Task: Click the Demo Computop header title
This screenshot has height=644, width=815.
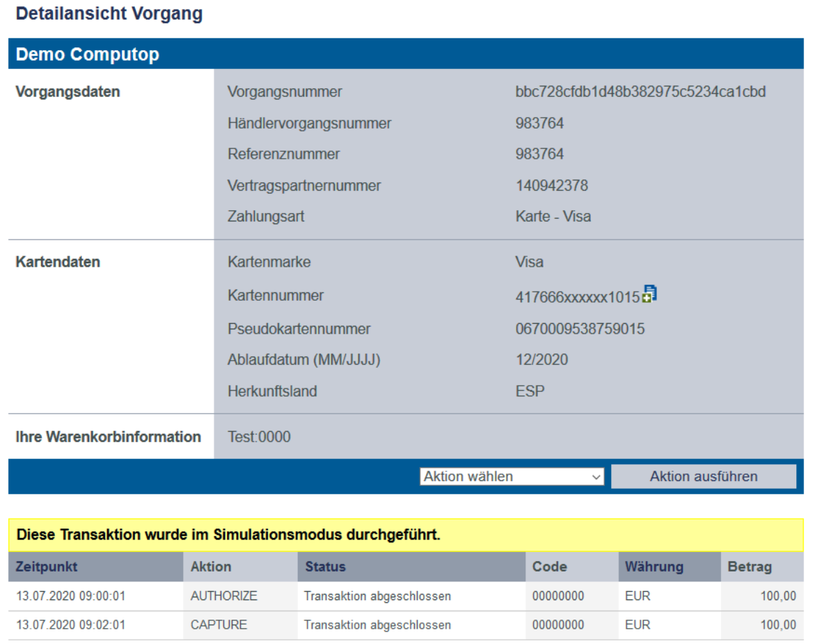Action: 87,54
